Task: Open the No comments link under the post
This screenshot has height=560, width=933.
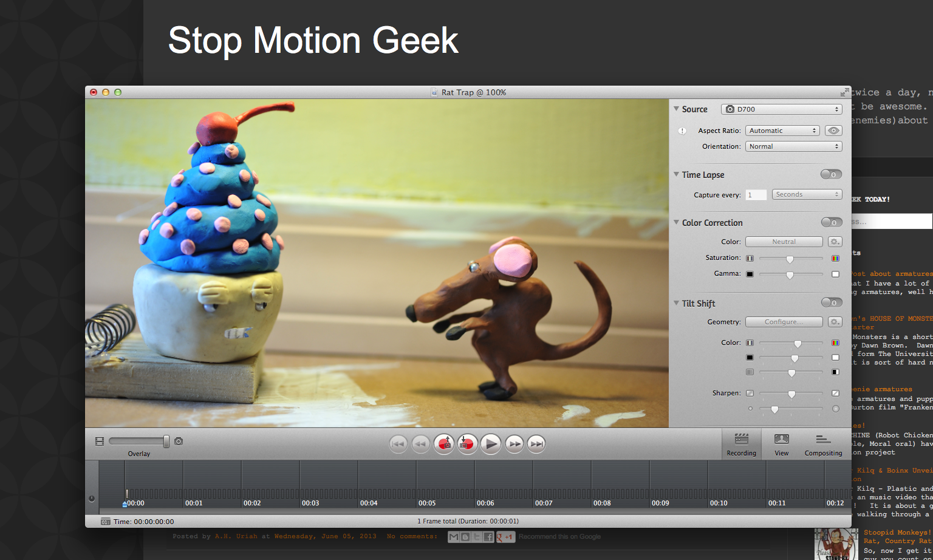Action: pos(411,537)
